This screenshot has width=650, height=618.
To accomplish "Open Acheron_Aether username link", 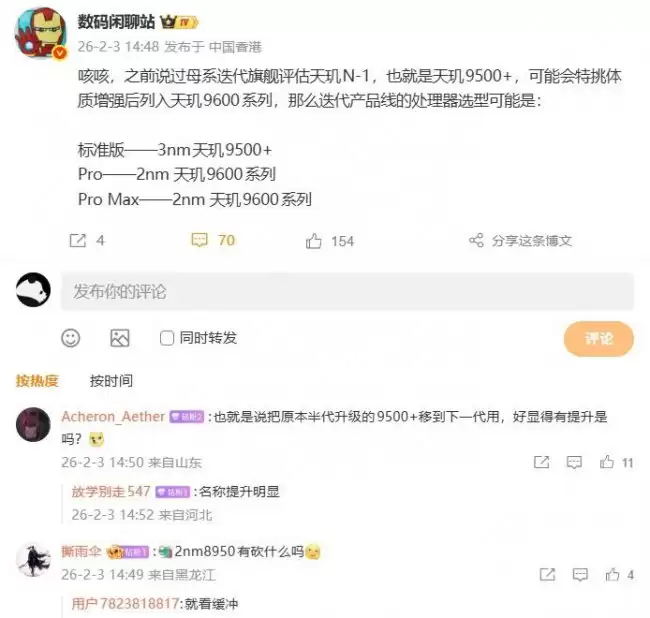I will [x=113, y=416].
